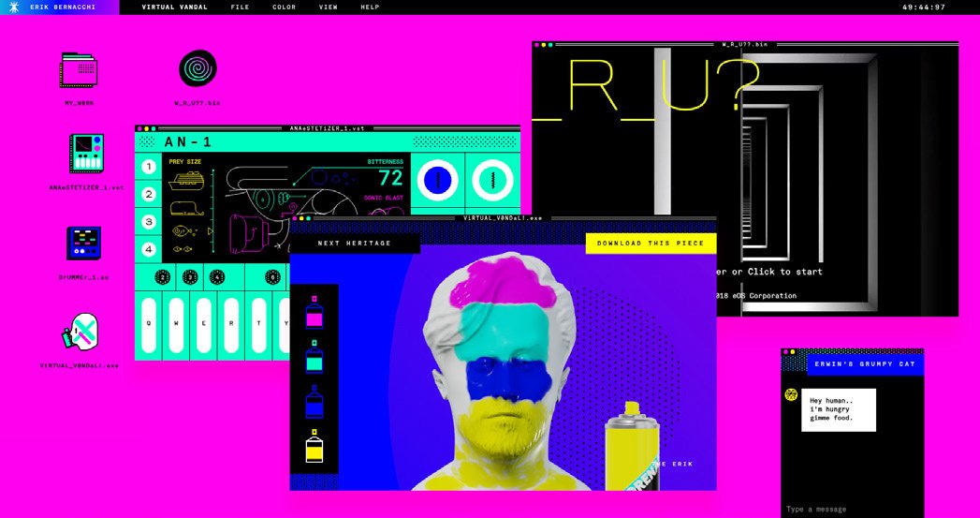Choose the whale prey size icon
This screenshot has width=980, height=518.
pos(185,207)
